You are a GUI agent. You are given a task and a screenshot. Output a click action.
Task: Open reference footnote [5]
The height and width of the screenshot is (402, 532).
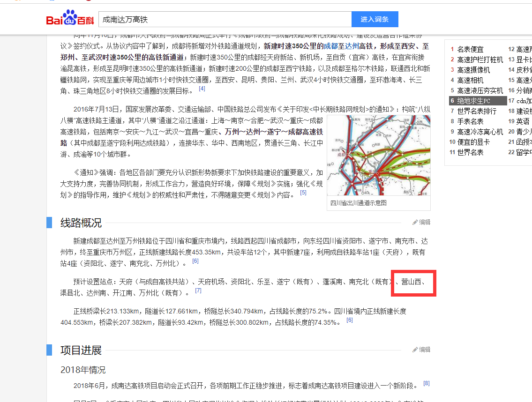click(303, 193)
